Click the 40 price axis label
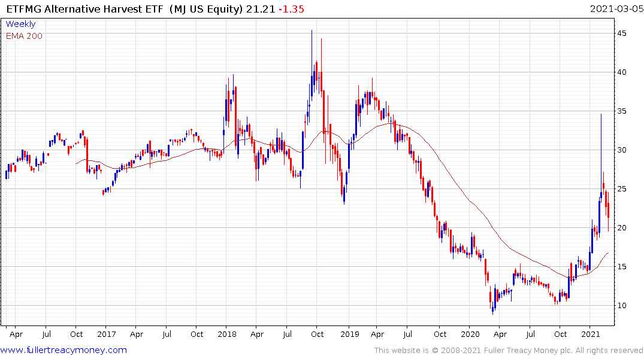644x359 pixels. tap(622, 72)
